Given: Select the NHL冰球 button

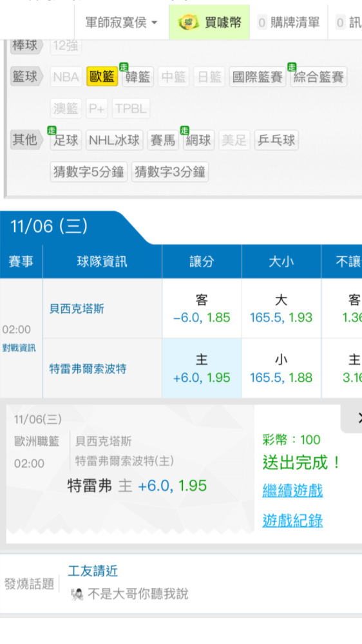Looking at the screenshot, I should point(115,140).
